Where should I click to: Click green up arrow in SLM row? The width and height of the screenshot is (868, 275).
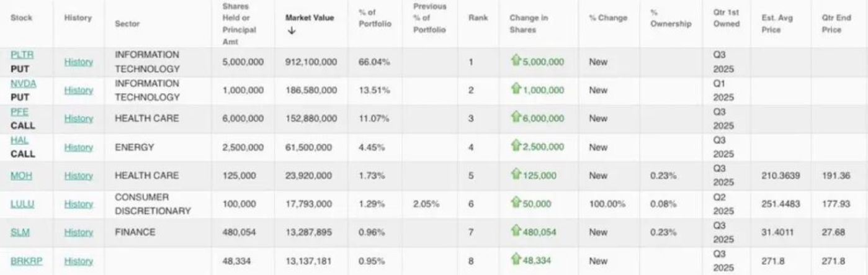point(516,232)
